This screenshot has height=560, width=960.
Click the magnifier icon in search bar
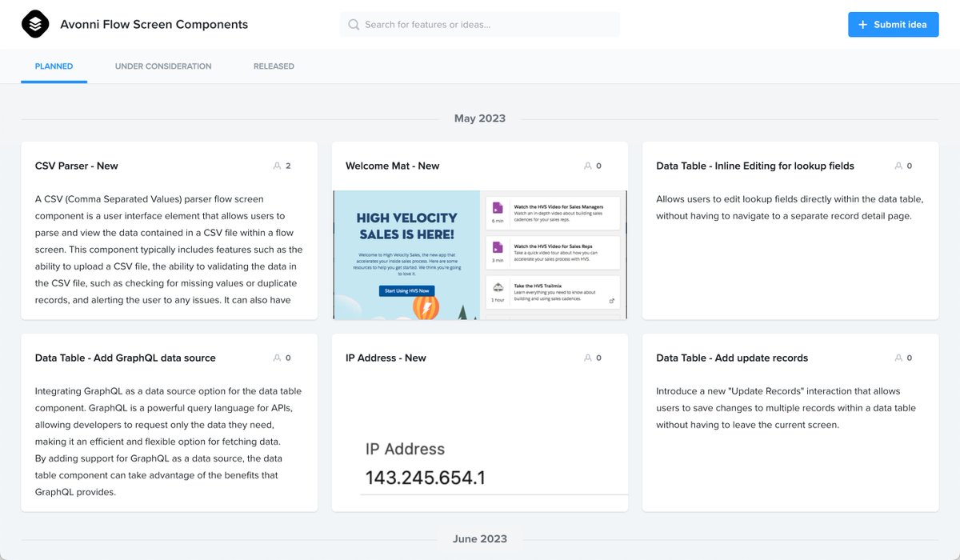353,25
